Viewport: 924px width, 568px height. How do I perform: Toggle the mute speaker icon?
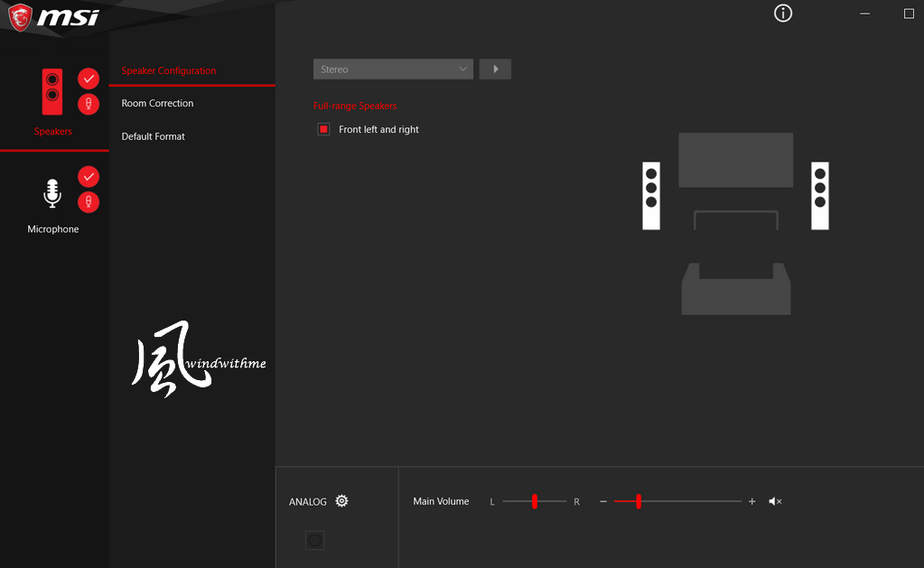click(775, 501)
